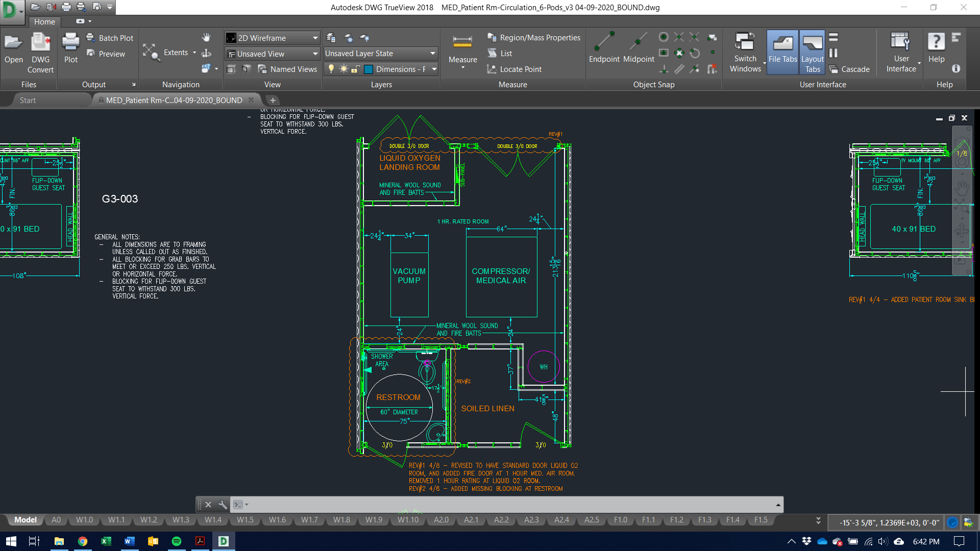
Task: Click Tile Horizontally icon in User Interface panel
Action: coord(834,37)
